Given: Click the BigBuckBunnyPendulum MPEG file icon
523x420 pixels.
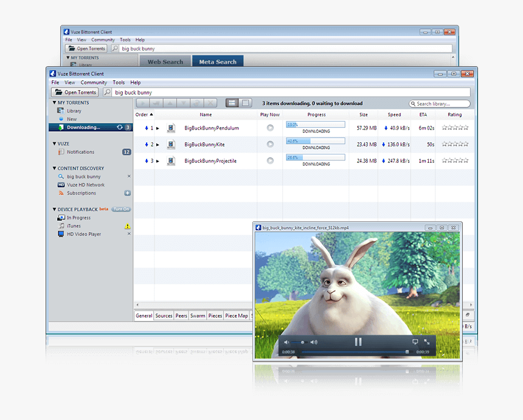Looking at the screenshot, I should point(171,128).
